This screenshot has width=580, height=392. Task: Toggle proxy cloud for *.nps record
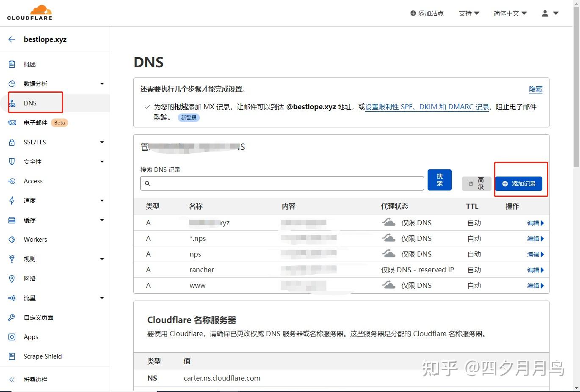pos(389,238)
